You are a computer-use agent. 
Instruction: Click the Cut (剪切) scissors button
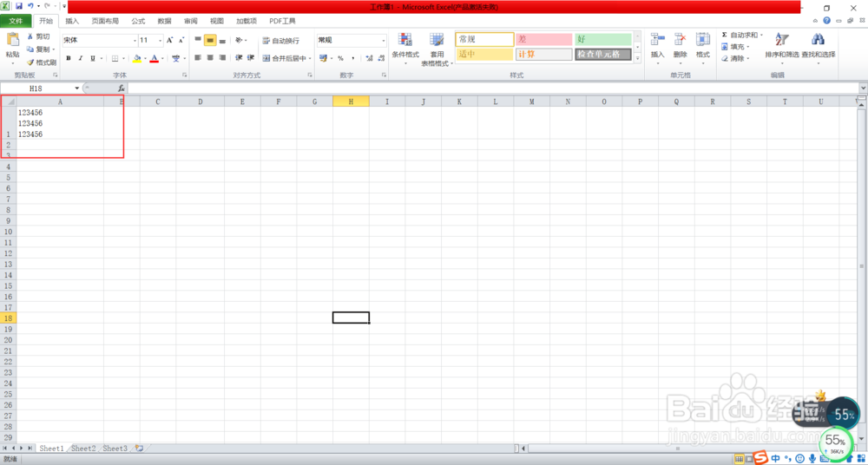coord(39,36)
